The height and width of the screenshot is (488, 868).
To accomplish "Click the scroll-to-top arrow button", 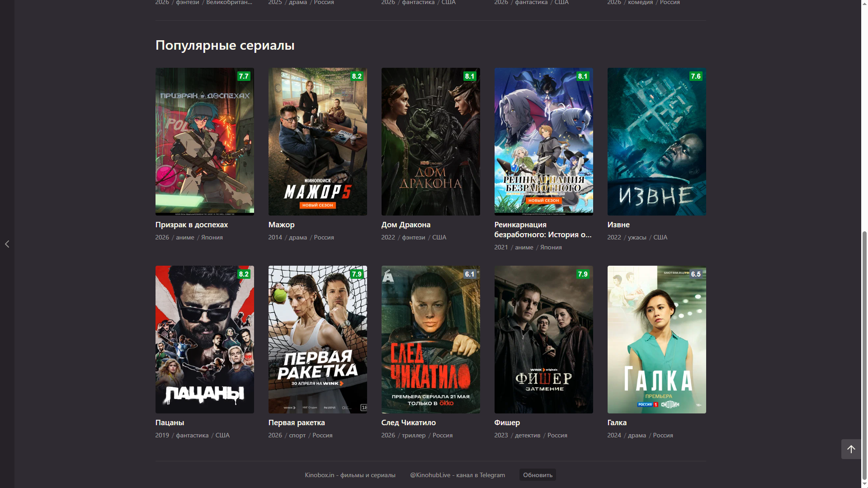I will [851, 449].
